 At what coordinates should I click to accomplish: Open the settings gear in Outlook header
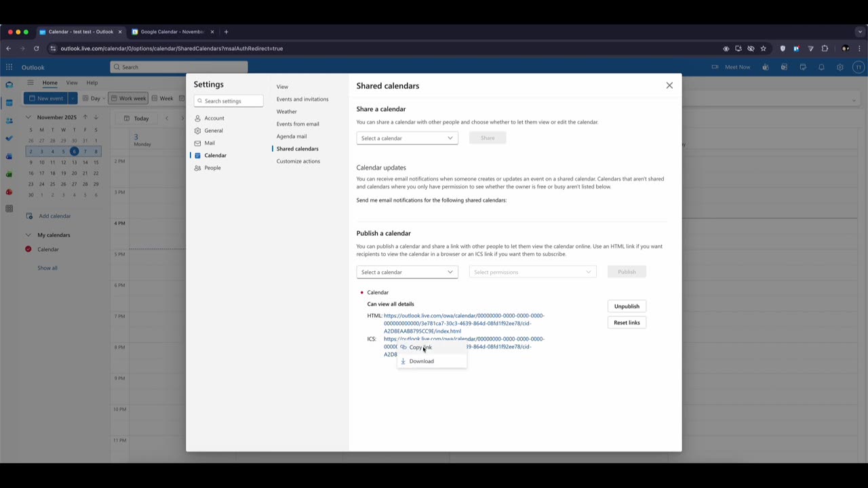(x=840, y=67)
